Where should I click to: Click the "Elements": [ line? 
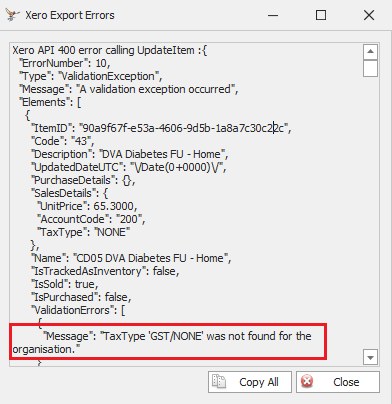click(50, 102)
